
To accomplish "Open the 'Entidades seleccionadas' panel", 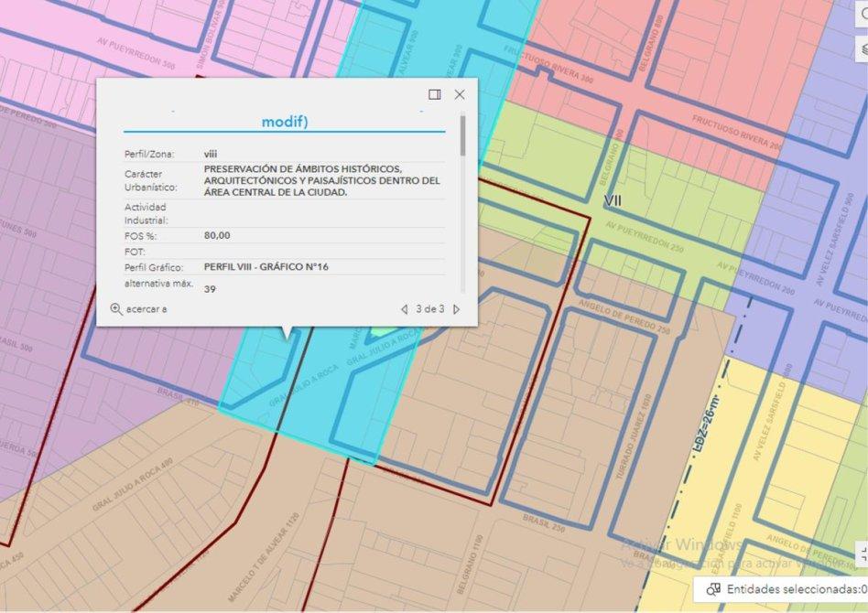I will (792, 589).
